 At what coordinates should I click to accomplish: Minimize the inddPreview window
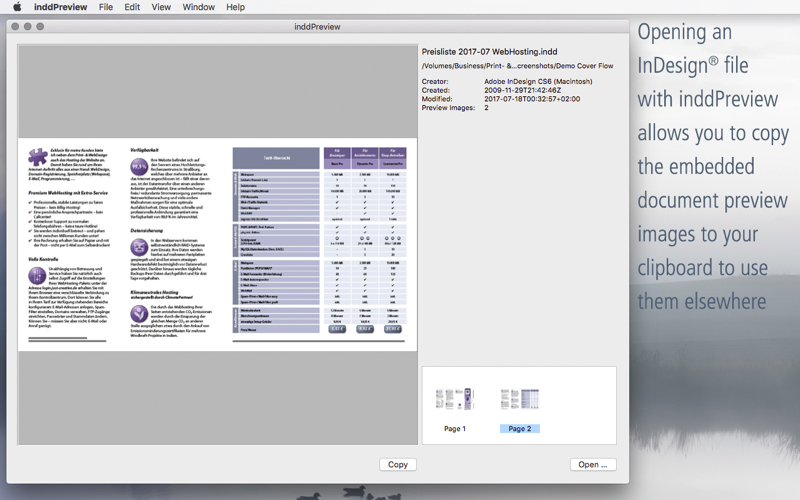28,27
